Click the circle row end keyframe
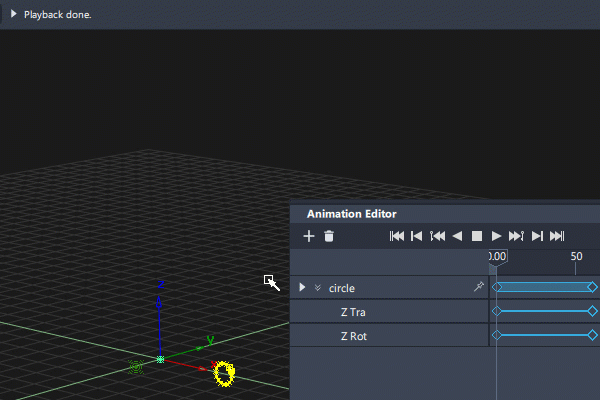The width and height of the screenshot is (600, 400). pos(592,287)
